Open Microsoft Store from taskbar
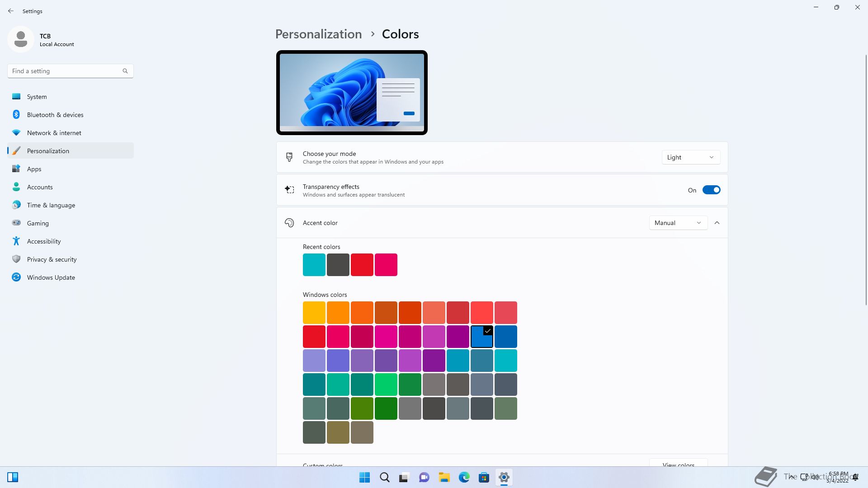The height and width of the screenshot is (488, 868). [x=484, y=477]
